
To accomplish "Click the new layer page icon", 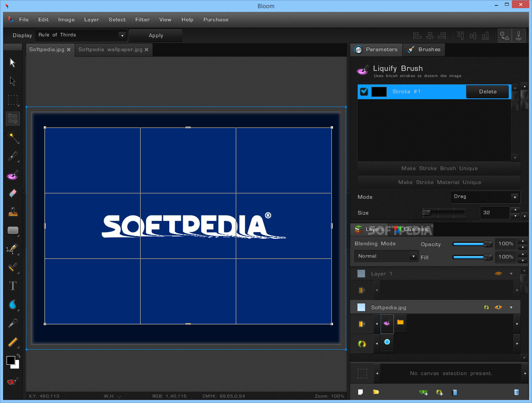I will [x=360, y=392].
